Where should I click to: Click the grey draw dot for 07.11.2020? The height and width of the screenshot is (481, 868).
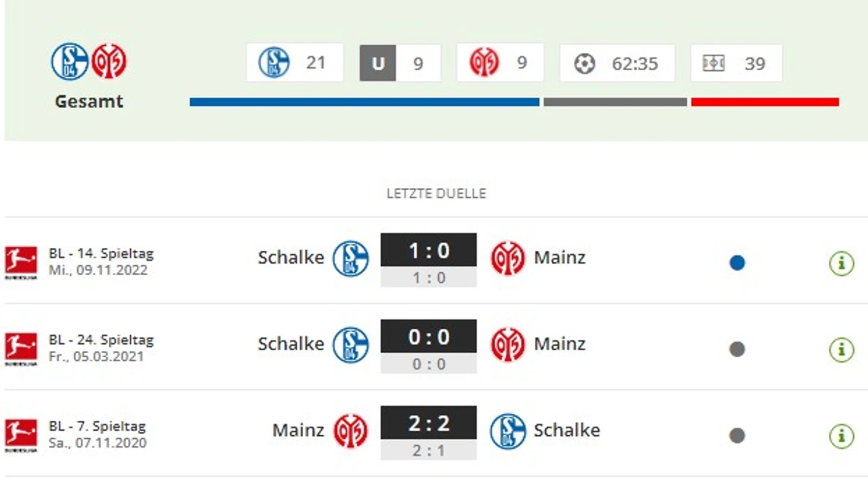(x=737, y=436)
